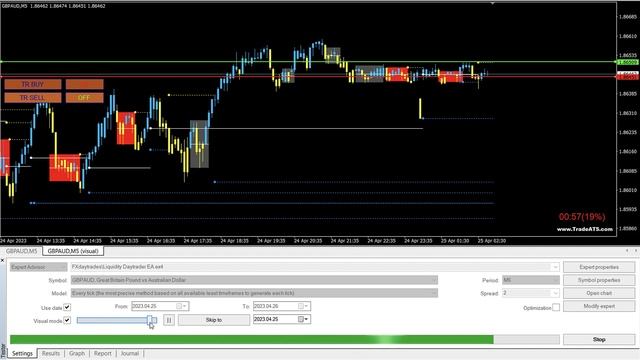
Task: Open the Model Every tick dropdown
Action: (x=254, y=293)
